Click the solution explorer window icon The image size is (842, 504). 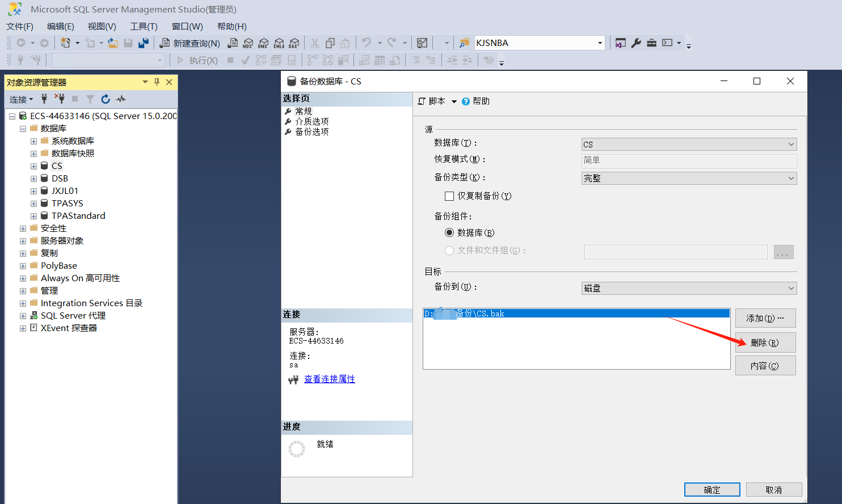pyautogui.click(x=620, y=43)
